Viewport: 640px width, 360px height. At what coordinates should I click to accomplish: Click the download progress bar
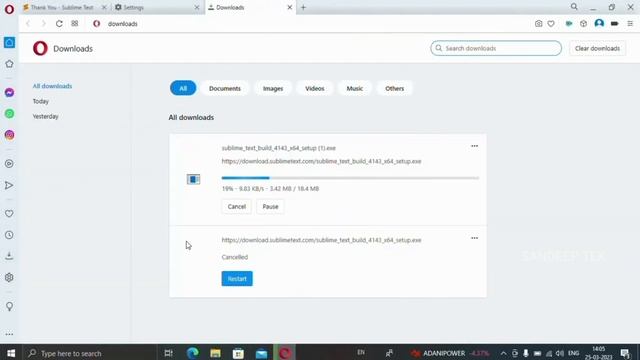(x=350, y=178)
